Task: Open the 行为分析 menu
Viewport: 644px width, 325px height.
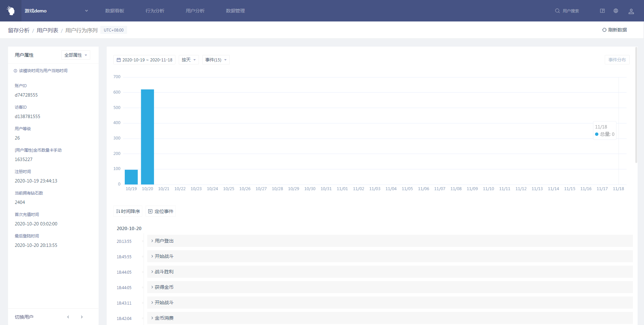Action: tap(155, 11)
